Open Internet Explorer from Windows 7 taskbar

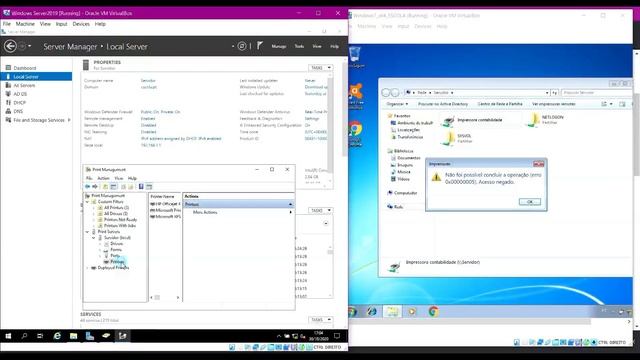click(371, 311)
